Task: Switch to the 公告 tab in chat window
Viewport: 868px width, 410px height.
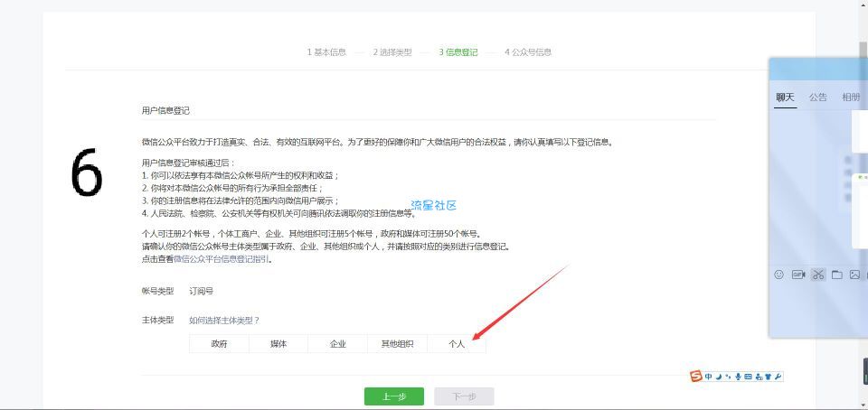Action: coord(817,98)
